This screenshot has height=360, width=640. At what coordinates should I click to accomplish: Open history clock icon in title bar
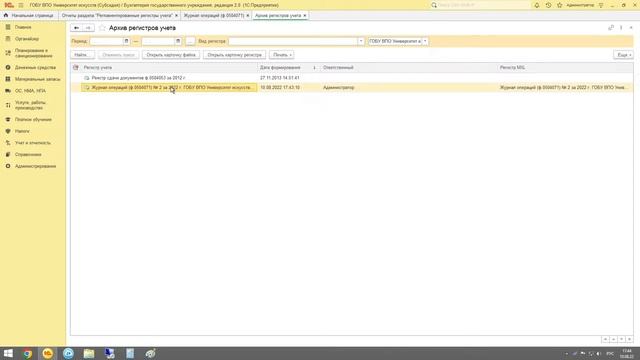pyautogui.click(x=548, y=5)
